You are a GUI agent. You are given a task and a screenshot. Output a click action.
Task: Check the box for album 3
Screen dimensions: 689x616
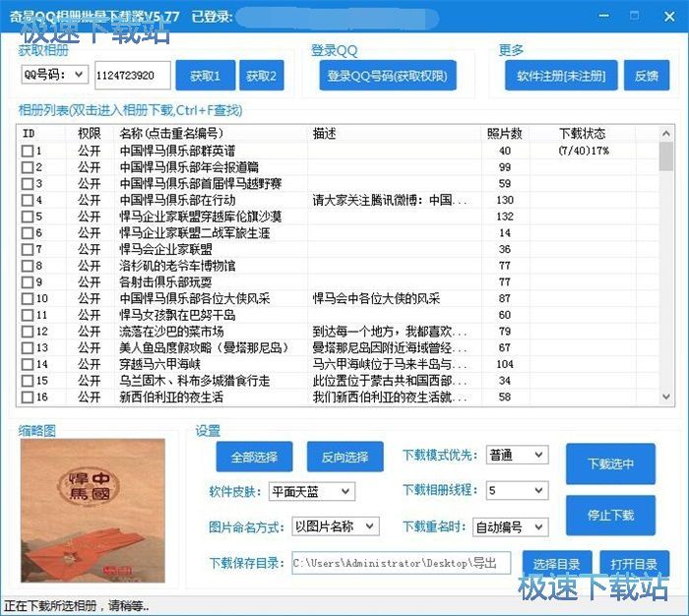[x=28, y=184]
